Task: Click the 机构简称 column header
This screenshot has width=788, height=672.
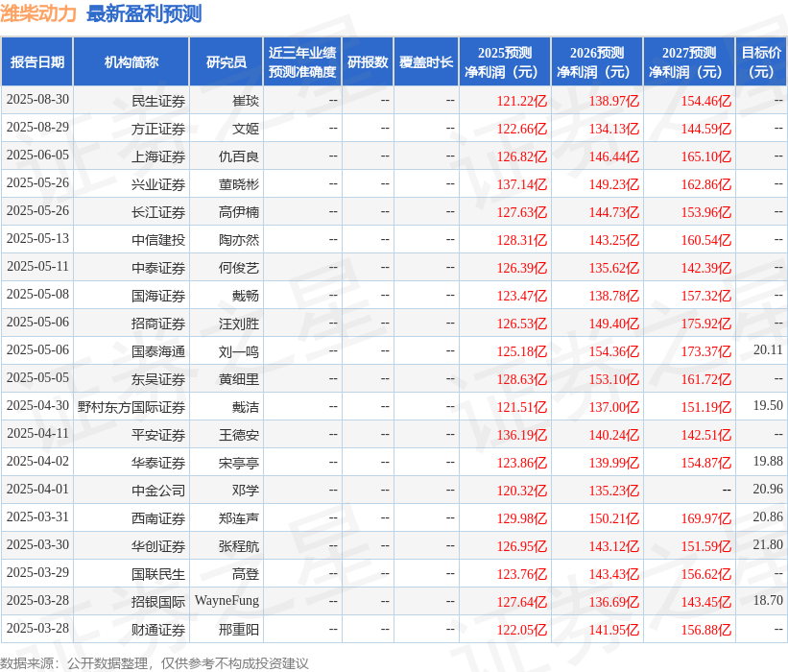Action: pos(131,61)
